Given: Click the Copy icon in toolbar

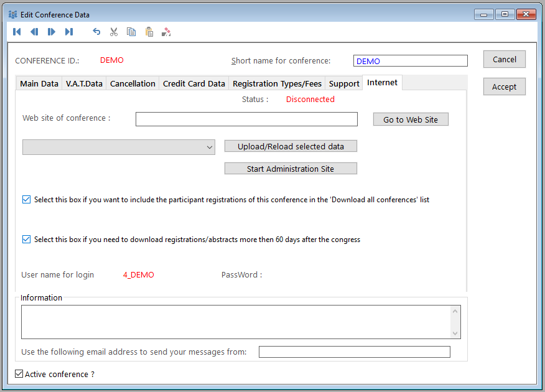Looking at the screenshot, I should [131, 32].
